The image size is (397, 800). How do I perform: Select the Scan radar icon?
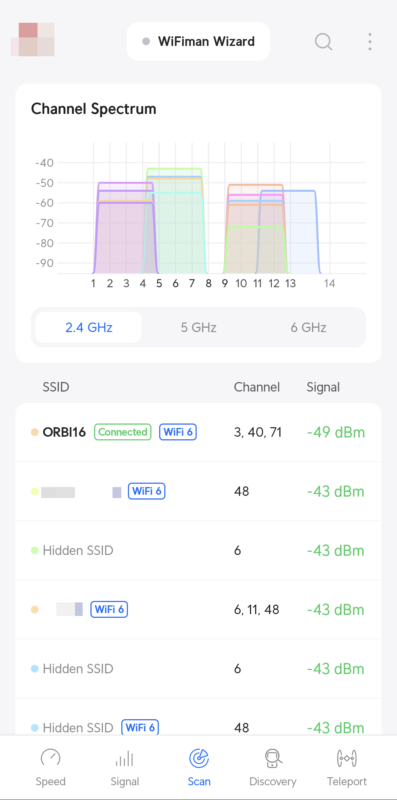click(x=198, y=759)
